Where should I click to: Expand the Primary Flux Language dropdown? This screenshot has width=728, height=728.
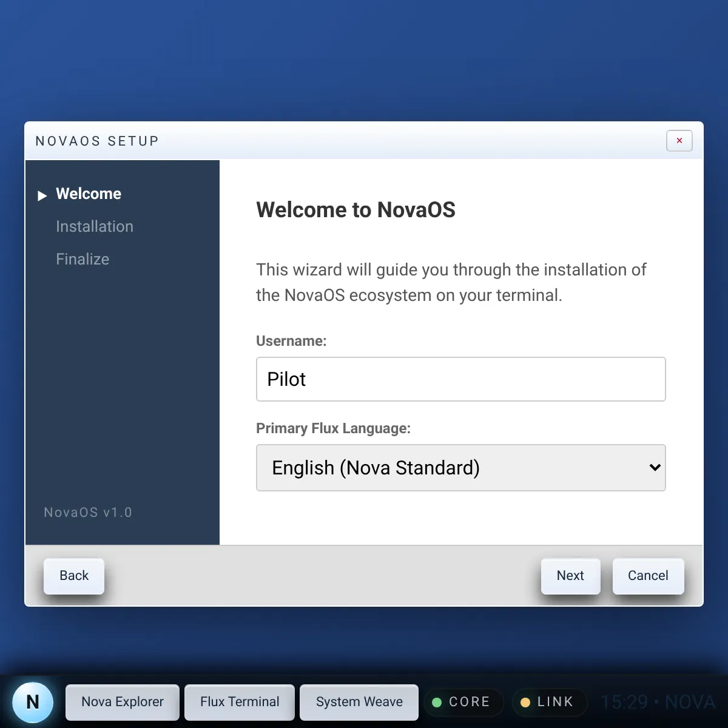(460, 468)
